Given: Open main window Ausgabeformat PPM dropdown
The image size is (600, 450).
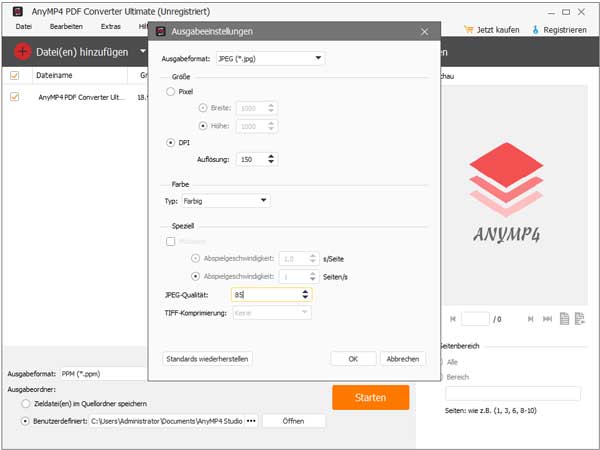Looking at the screenshot, I should (103, 374).
